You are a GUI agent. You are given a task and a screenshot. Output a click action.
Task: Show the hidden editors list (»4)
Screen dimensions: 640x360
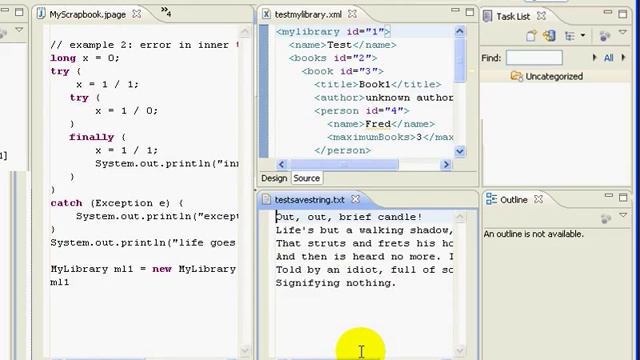point(166,12)
